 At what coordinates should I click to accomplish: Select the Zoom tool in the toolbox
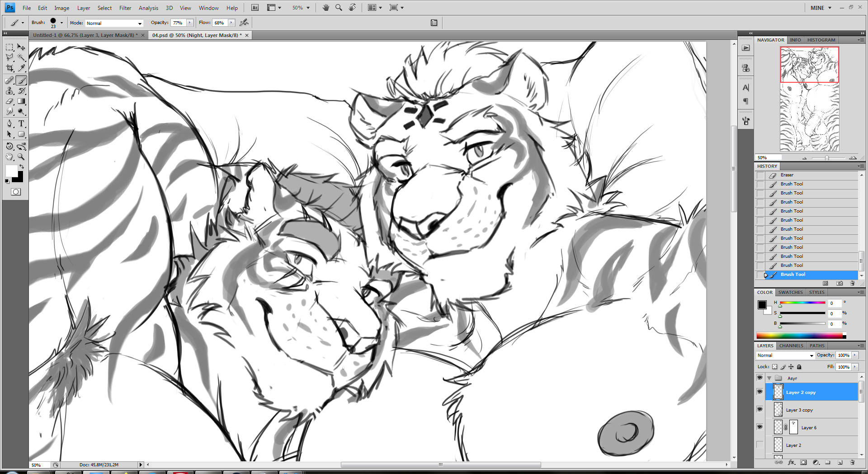point(21,156)
